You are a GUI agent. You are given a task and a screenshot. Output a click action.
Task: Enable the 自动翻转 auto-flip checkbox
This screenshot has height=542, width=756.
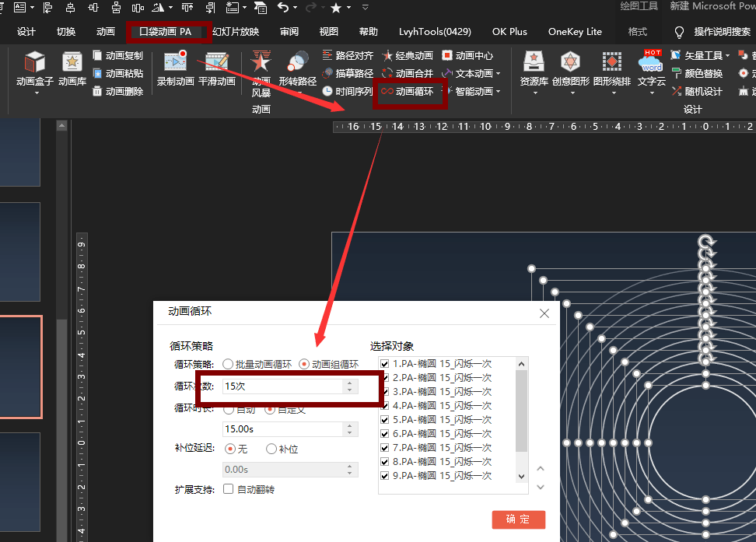(x=229, y=489)
